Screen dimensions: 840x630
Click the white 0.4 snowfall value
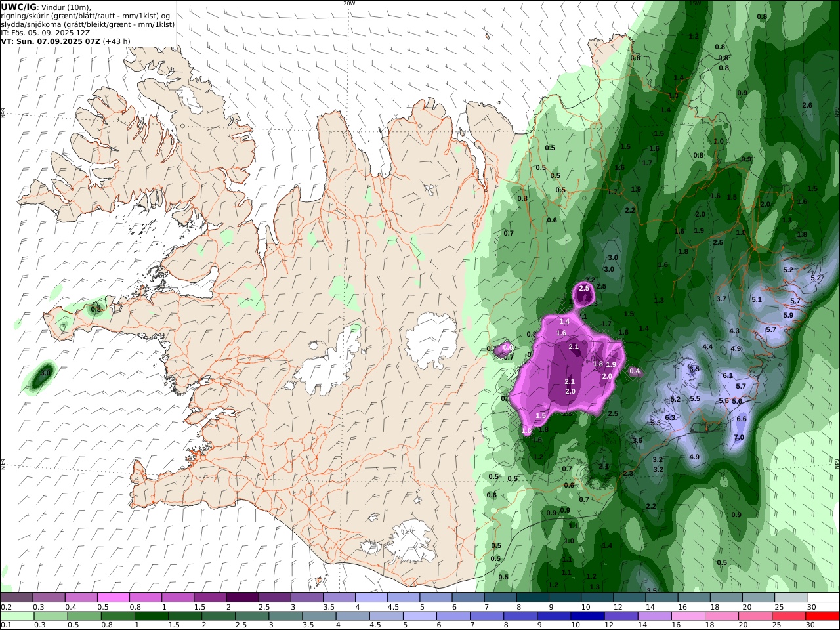tap(635, 371)
